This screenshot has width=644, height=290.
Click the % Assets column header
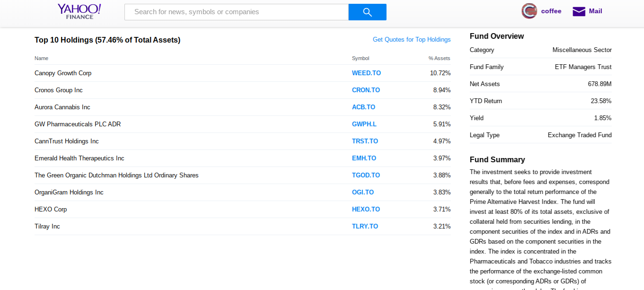click(440, 58)
